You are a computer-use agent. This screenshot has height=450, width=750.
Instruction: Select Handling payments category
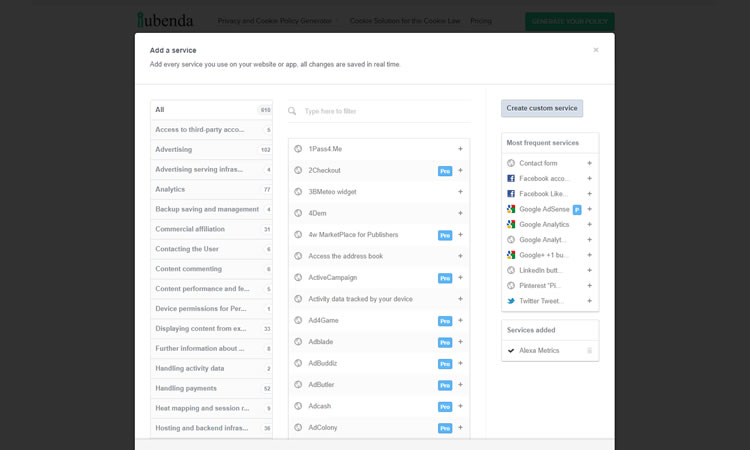(211, 388)
